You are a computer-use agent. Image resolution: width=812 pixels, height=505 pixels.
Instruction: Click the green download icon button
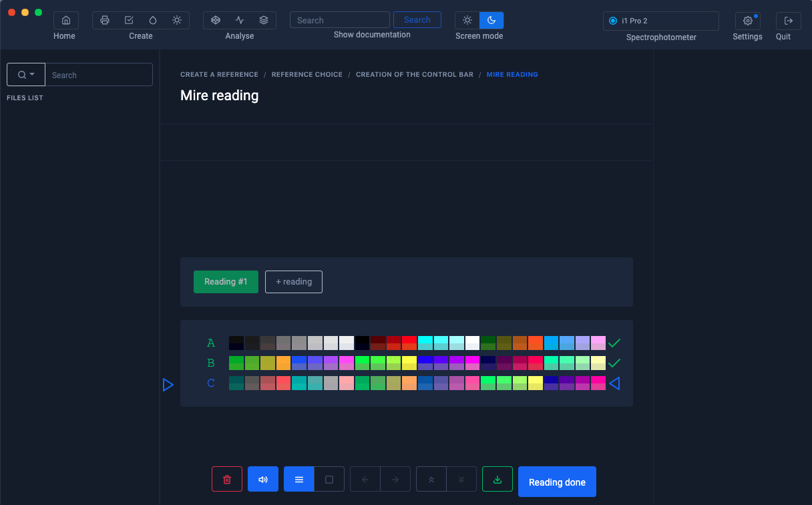point(497,480)
